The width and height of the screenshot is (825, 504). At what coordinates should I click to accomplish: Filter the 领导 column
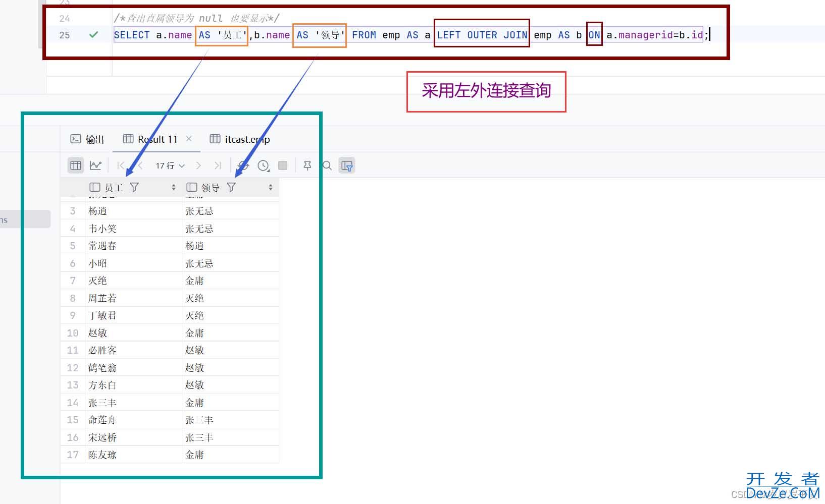click(231, 187)
